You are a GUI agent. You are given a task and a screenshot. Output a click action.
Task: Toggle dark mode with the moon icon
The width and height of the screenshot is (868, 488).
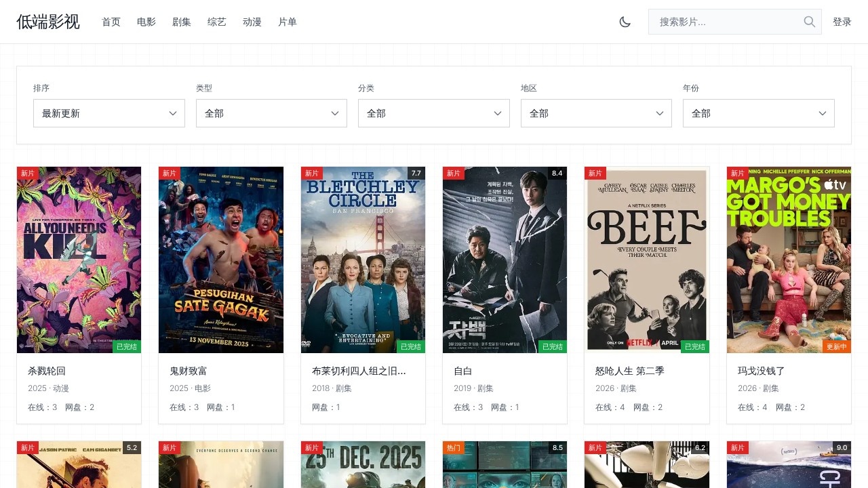pyautogui.click(x=625, y=22)
